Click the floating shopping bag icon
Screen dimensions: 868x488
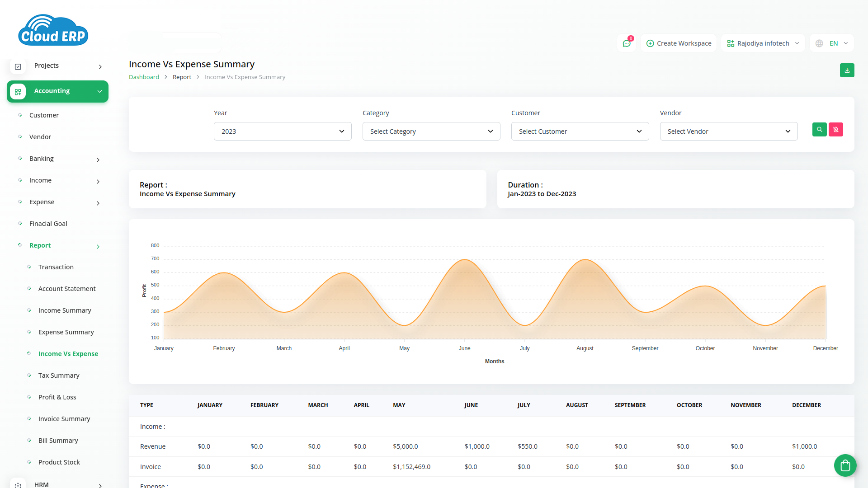(845, 465)
